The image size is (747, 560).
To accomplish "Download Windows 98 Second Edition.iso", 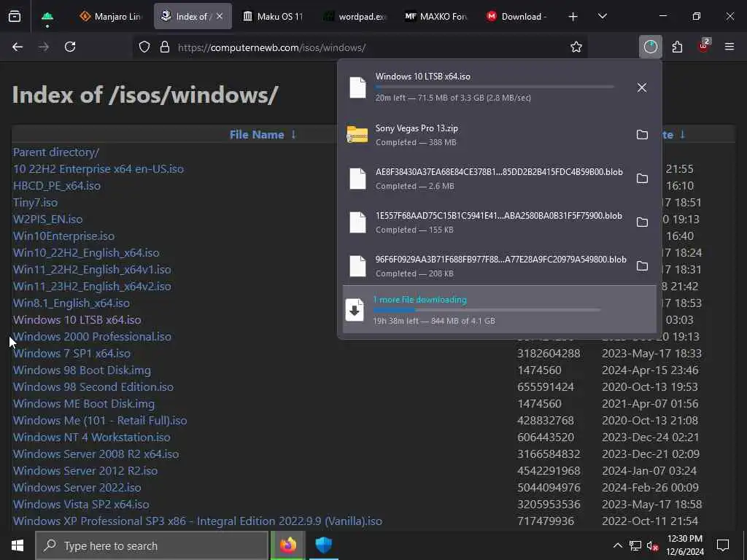I will coord(93,386).
